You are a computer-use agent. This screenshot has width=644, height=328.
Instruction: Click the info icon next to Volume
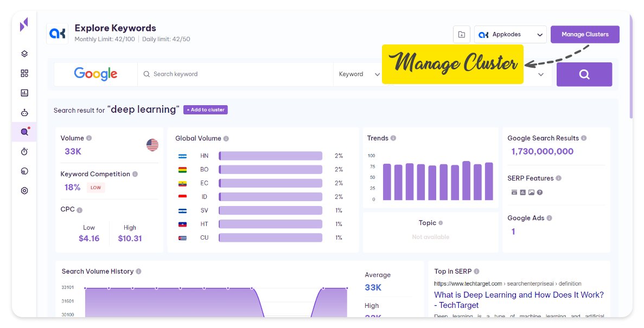click(89, 138)
